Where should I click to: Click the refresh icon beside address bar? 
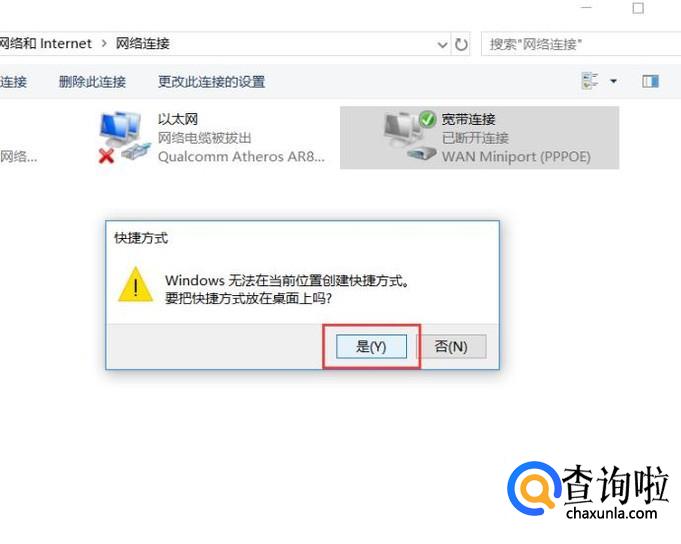coord(461,44)
